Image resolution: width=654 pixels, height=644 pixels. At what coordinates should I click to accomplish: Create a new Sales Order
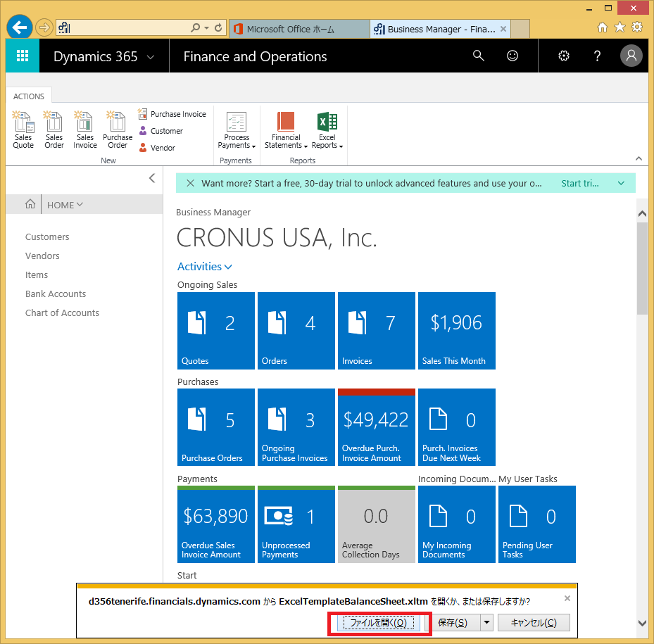pyautogui.click(x=54, y=130)
